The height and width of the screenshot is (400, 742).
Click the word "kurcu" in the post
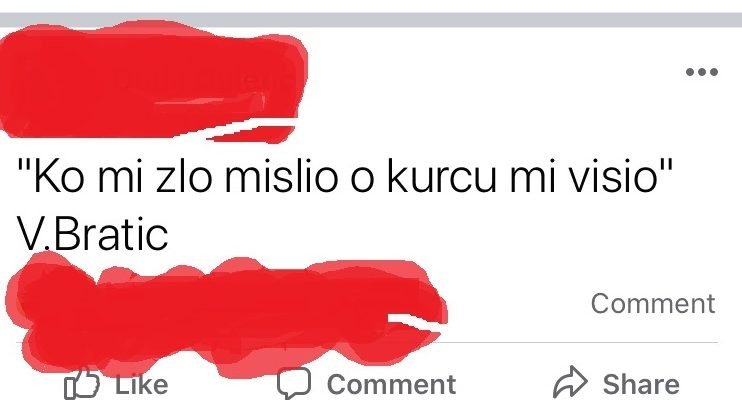click(x=442, y=177)
